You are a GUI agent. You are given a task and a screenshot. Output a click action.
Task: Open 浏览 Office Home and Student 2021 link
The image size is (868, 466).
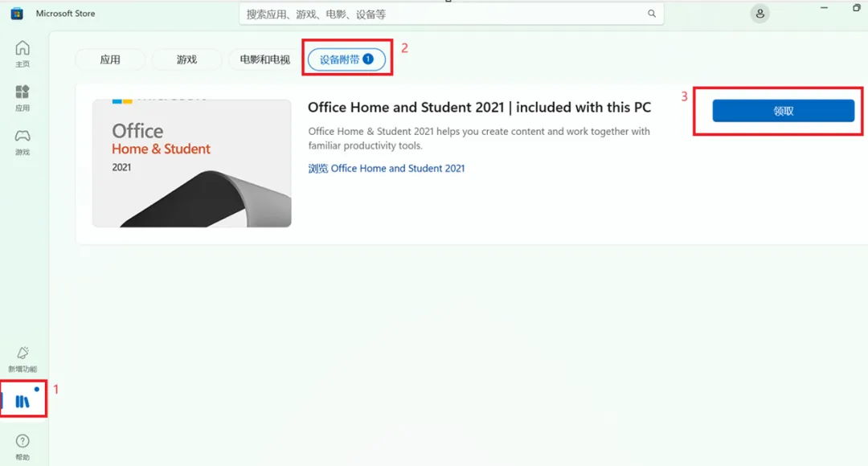click(x=387, y=168)
